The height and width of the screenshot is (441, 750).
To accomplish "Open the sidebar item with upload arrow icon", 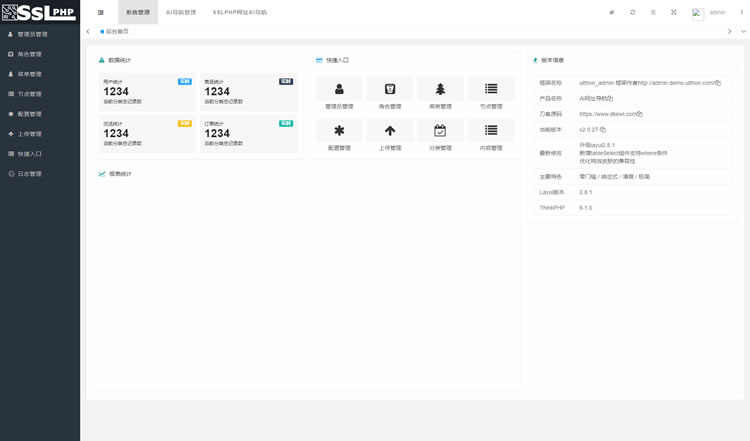I will [40, 134].
